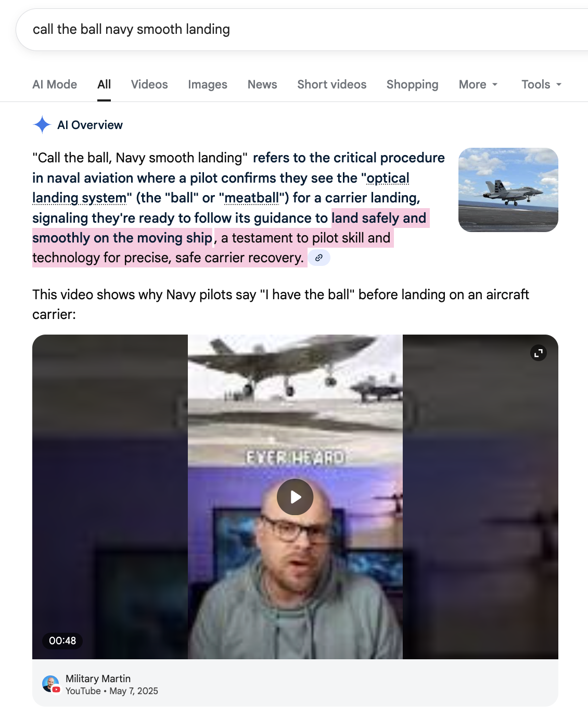Click the jet landing thumbnail image

508,190
